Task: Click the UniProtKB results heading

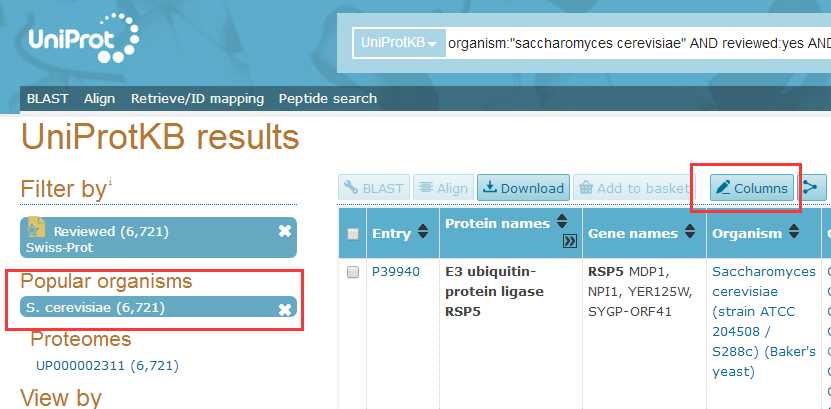Action: [x=160, y=137]
